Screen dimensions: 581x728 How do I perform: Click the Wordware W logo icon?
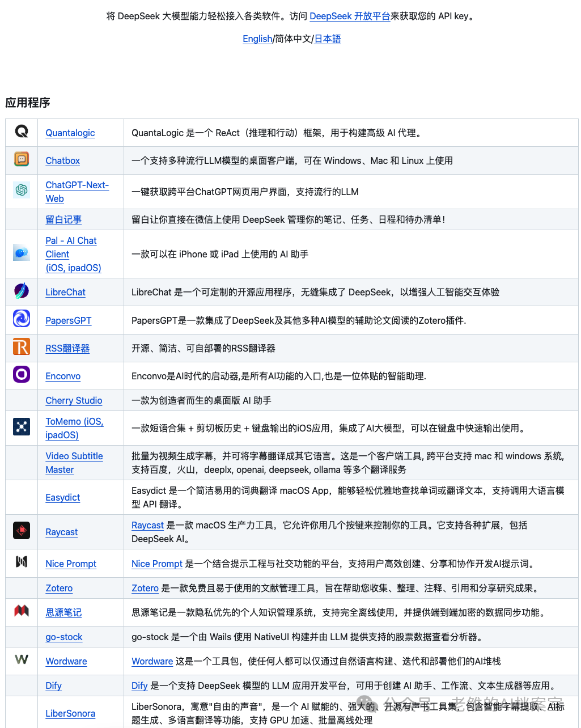(22, 659)
